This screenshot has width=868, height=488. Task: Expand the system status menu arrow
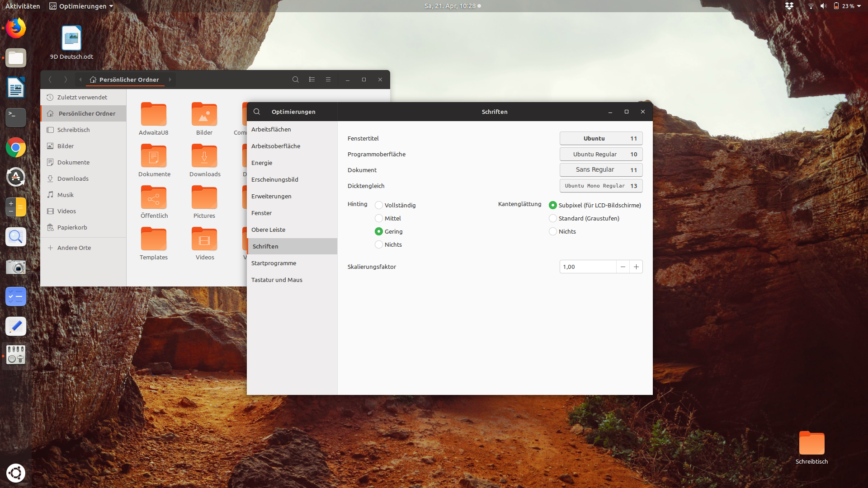pos(859,6)
